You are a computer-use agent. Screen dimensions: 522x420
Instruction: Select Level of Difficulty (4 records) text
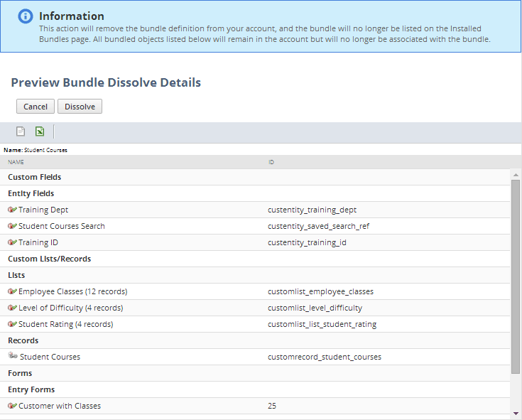tap(71, 308)
